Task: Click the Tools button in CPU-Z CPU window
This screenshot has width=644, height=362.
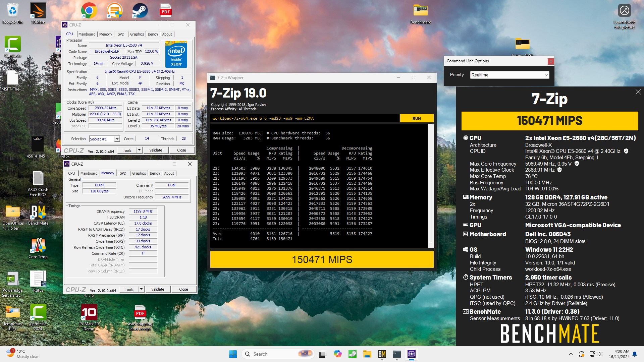Action: 127,150
